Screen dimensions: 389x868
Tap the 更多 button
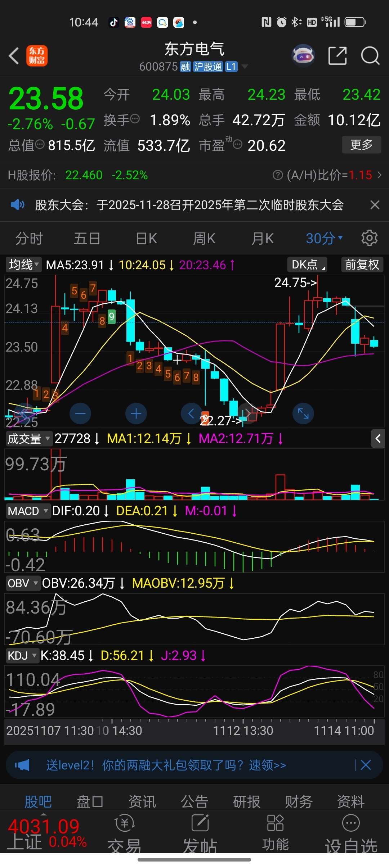point(361,145)
